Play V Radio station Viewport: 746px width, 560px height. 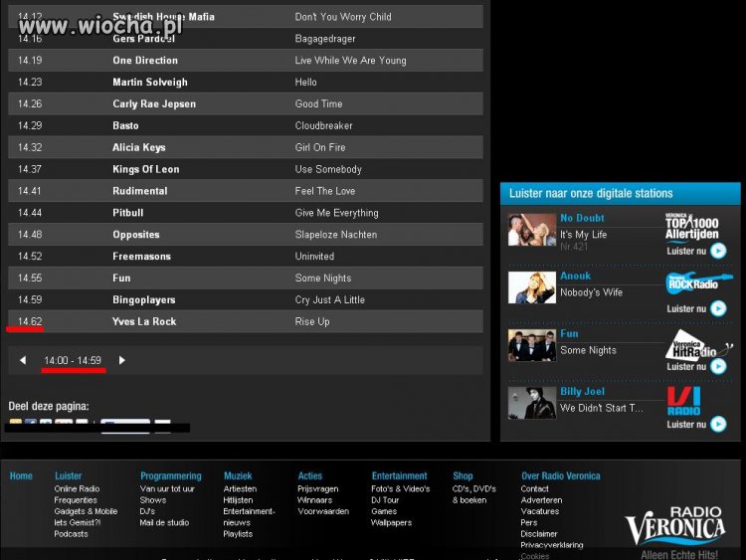coord(718,424)
